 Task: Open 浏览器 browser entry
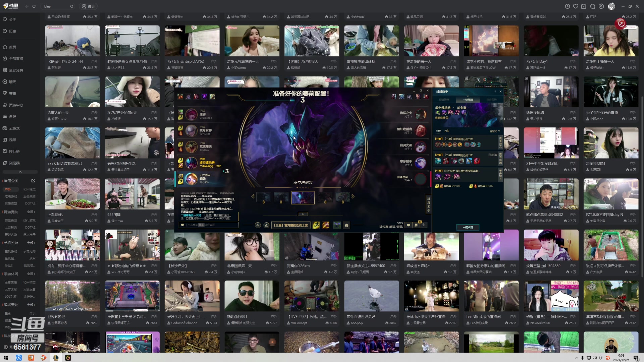point(11,163)
